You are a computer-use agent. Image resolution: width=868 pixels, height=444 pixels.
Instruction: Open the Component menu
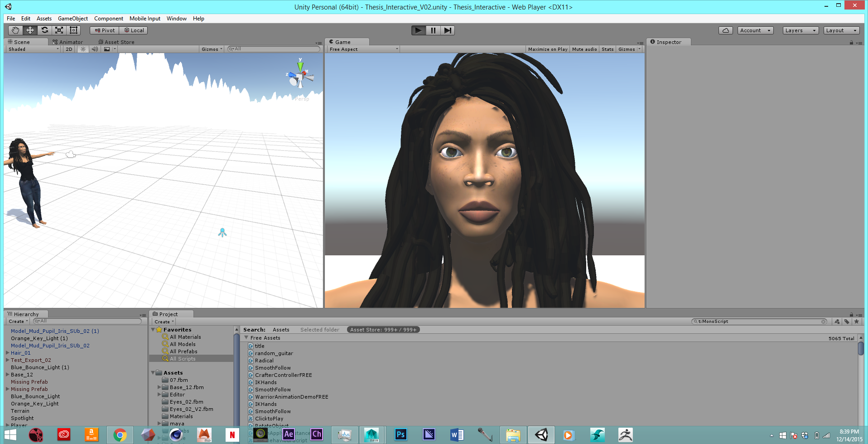pyautogui.click(x=109, y=19)
